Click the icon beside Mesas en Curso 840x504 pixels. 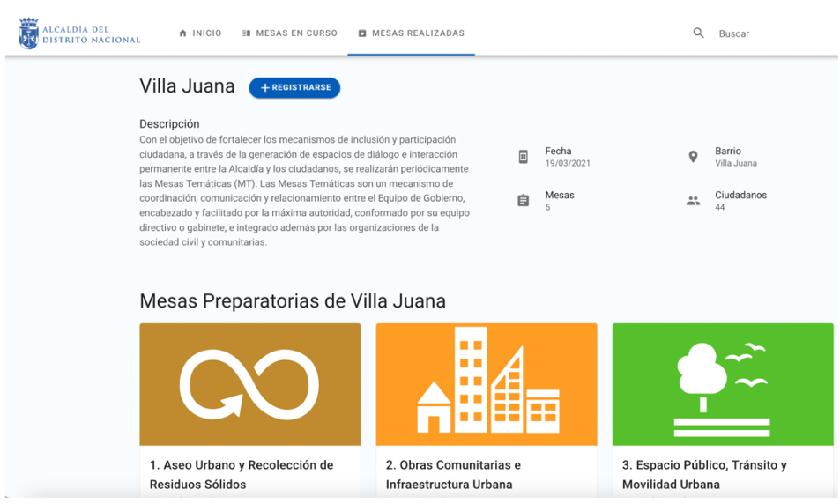click(x=247, y=33)
